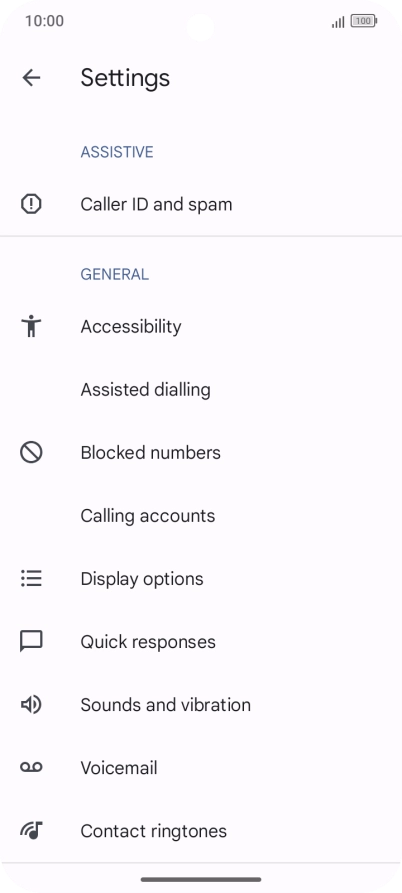Go to Blocked numbers
The width and height of the screenshot is (402, 893).
tap(201, 453)
